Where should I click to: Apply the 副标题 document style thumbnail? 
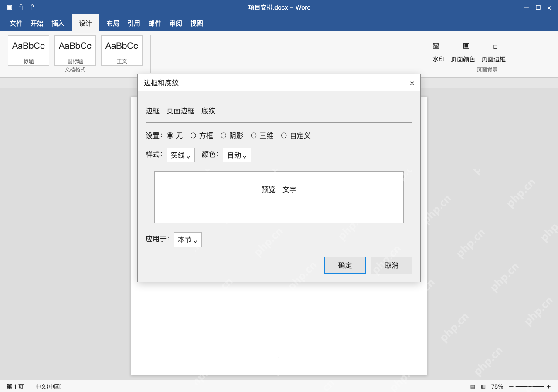point(75,51)
